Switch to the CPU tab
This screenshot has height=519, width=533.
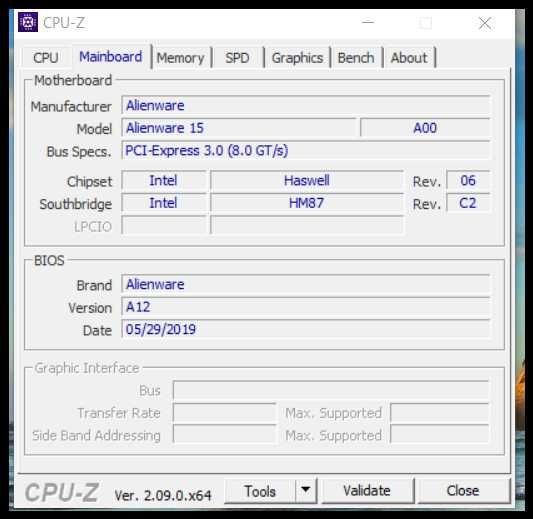coord(46,57)
